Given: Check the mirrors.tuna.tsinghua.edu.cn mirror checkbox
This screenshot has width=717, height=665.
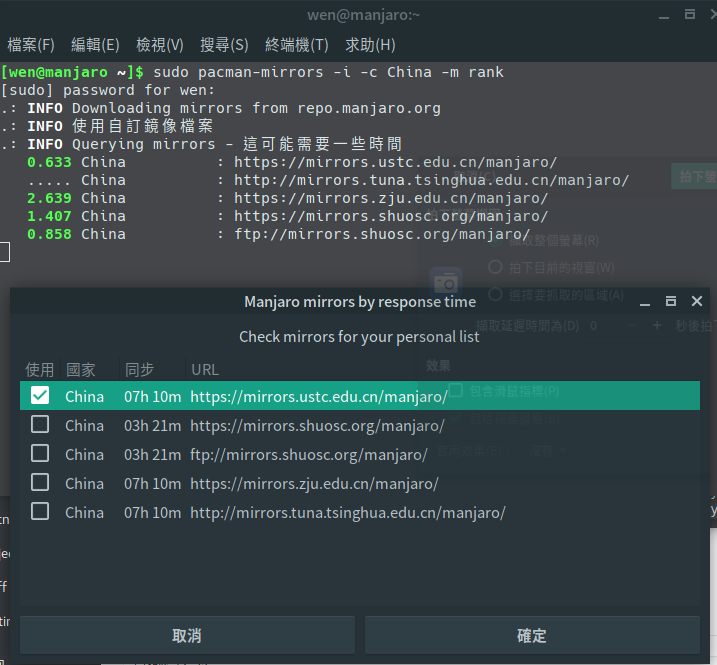Looking at the screenshot, I should (40, 511).
